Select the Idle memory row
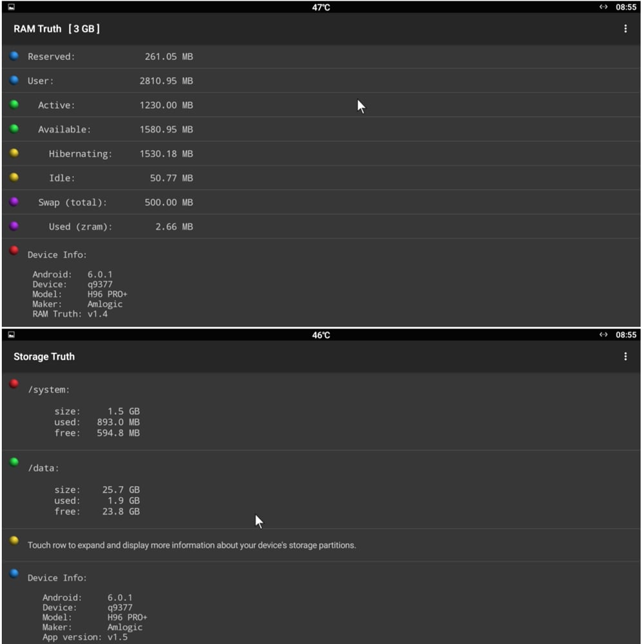Screen dimensions: 644x644 pyautogui.click(x=193, y=178)
